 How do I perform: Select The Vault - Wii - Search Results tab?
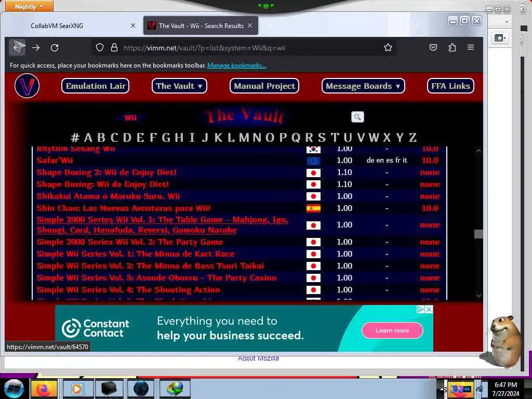pos(201,26)
